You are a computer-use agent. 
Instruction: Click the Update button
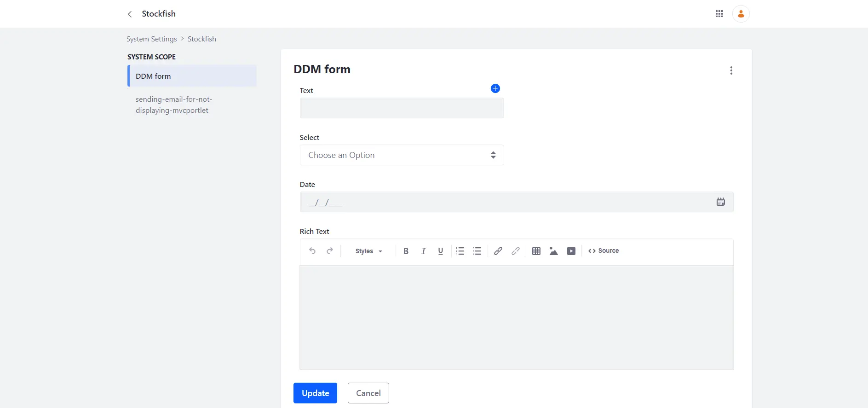coord(315,393)
